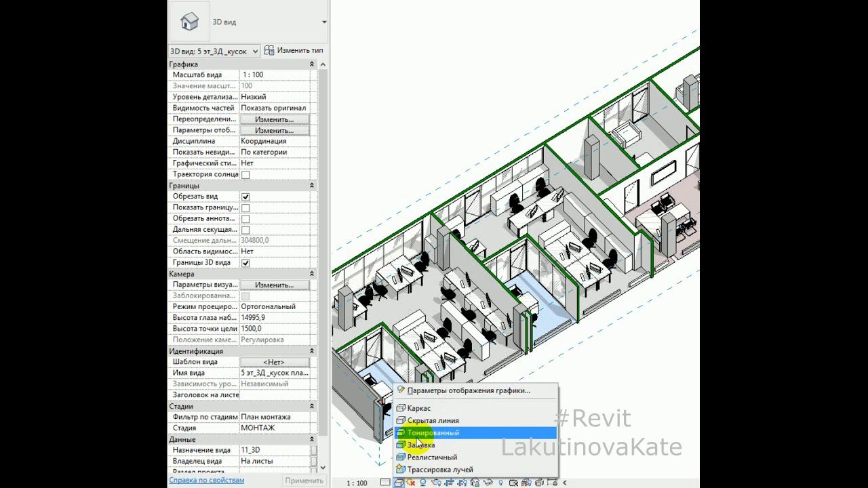Click the Масштаб вида value 1 : 100

tap(274, 75)
